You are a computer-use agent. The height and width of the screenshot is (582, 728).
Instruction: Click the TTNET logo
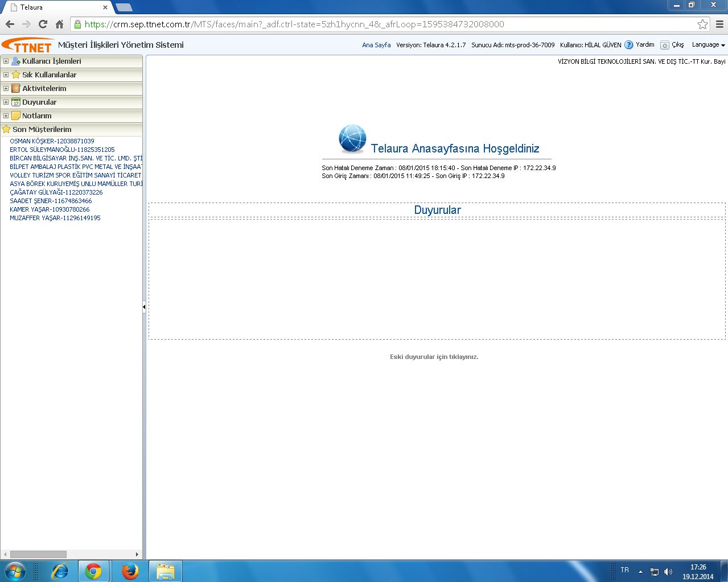pos(27,45)
